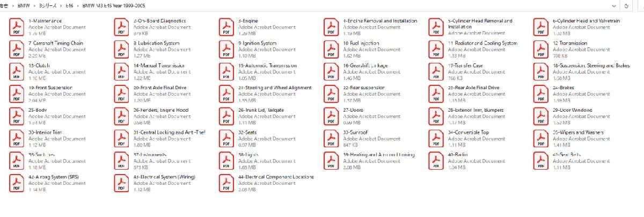644x217 pixels.
Task: Select file name 35-Wipers and Washers
Action: pos(579,132)
